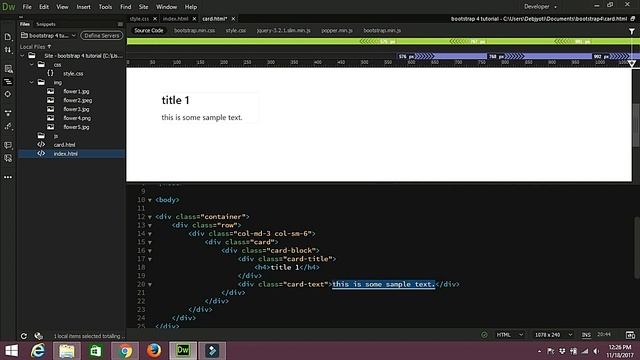Collapse the Site - bootstrap 4 tutorial root
Viewport: 640px width, 360px height.
click(23, 56)
